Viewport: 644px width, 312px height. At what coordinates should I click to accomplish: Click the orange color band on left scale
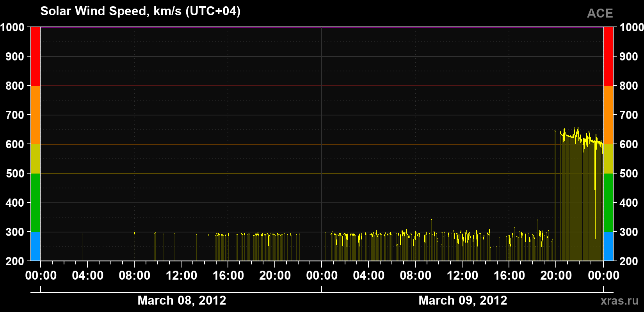(x=36, y=115)
